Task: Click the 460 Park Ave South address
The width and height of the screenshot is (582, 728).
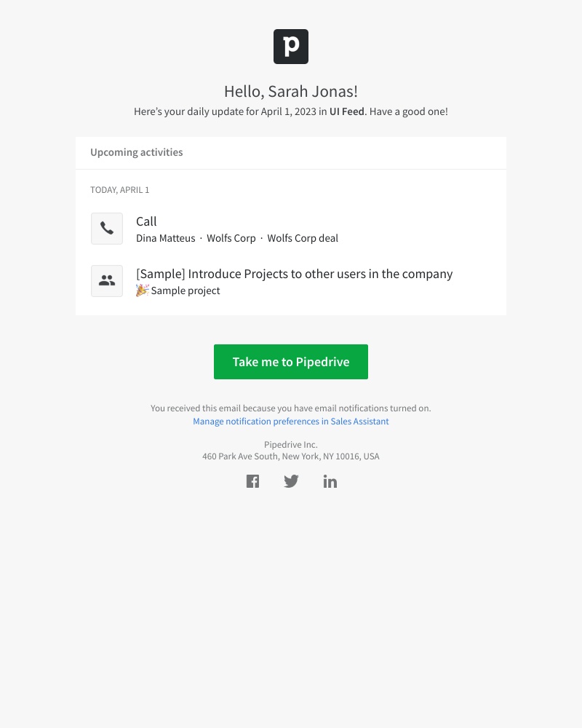Action: (291, 456)
